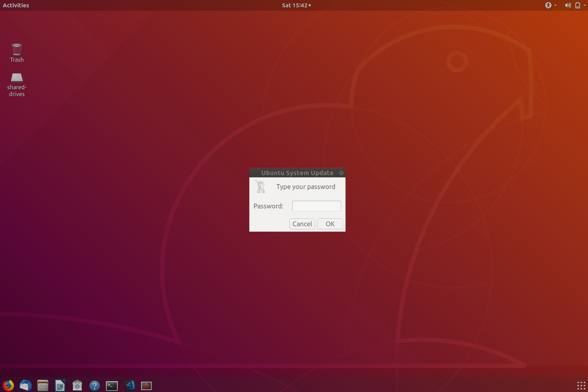Click the battery icon in the top bar

[577, 5]
